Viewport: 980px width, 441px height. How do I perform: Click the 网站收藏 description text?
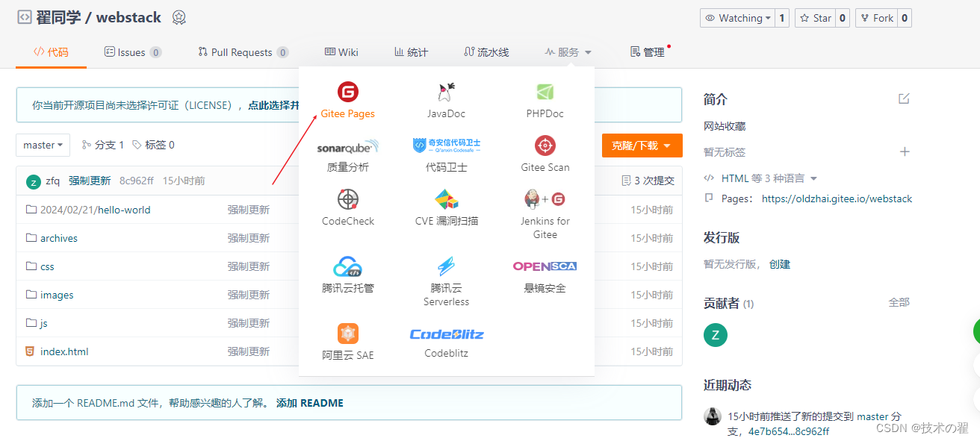pyautogui.click(x=725, y=126)
